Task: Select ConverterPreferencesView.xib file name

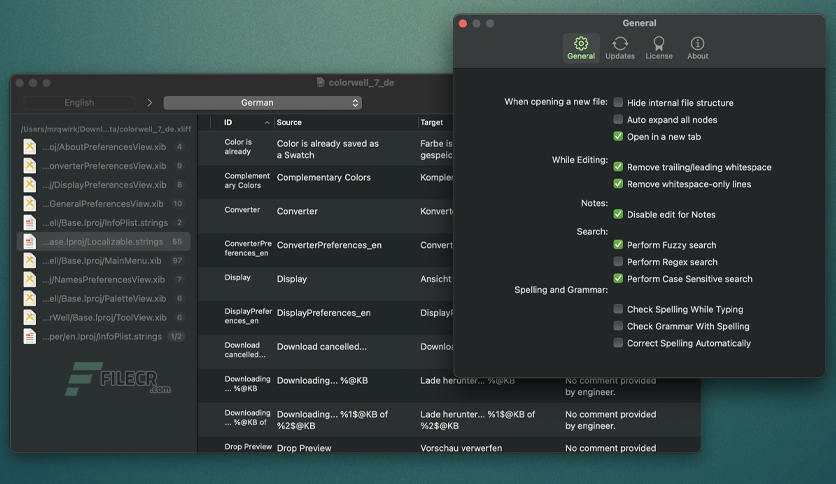Action: click(x=104, y=166)
